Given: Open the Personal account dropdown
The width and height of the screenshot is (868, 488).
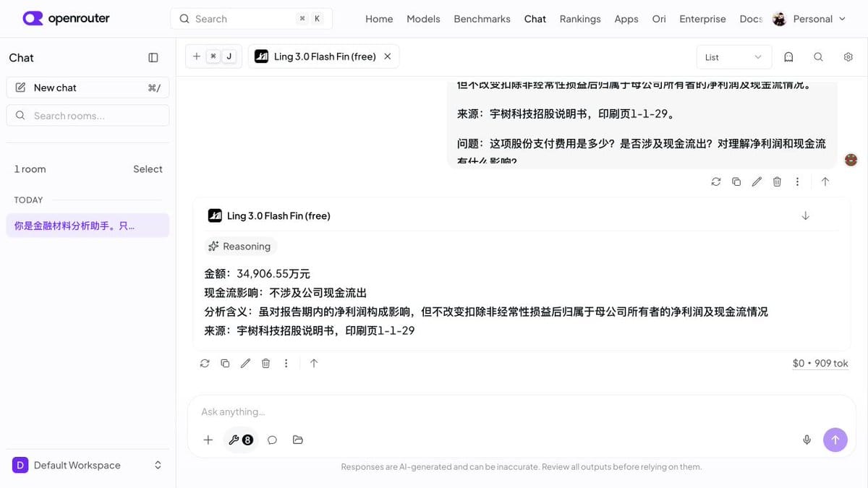Looking at the screenshot, I should pos(809,19).
